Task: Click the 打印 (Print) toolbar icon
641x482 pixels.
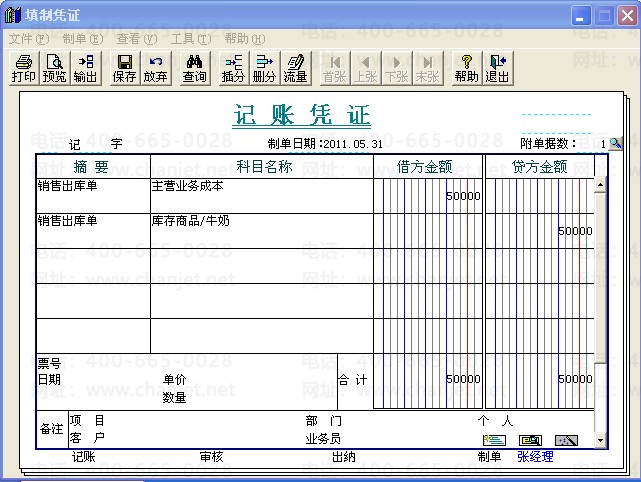Action: pos(23,68)
